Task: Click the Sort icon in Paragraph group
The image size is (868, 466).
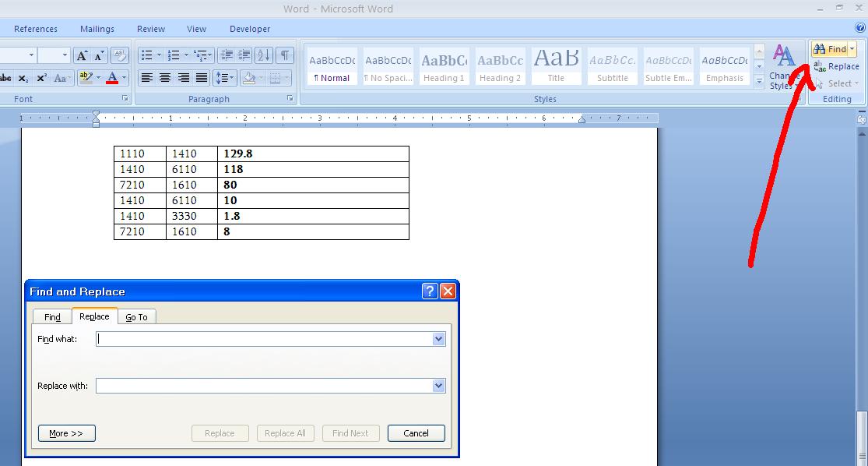Action: [264, 55]
